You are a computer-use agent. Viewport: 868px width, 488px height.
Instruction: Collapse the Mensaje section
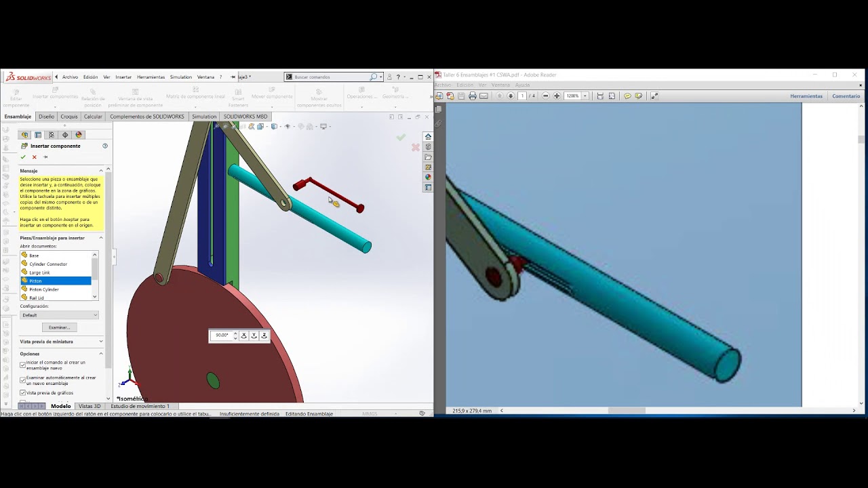[101, 171]
